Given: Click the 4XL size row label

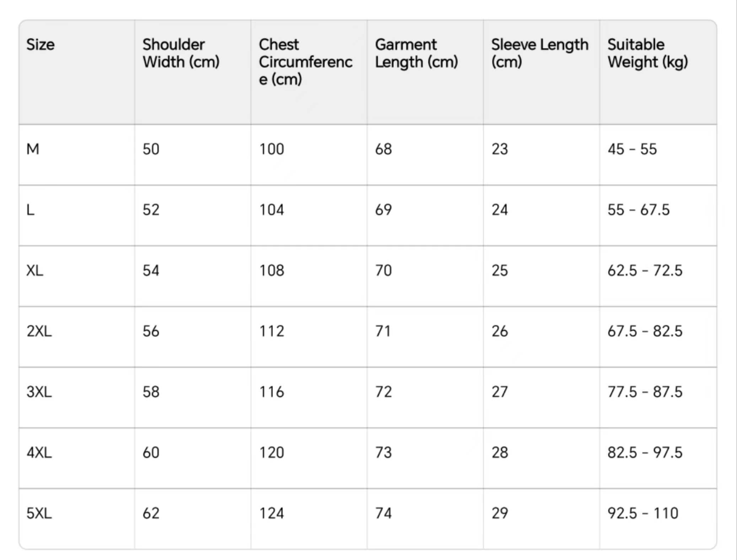Looking at the screenshot, I should click(x=39, y=453).
